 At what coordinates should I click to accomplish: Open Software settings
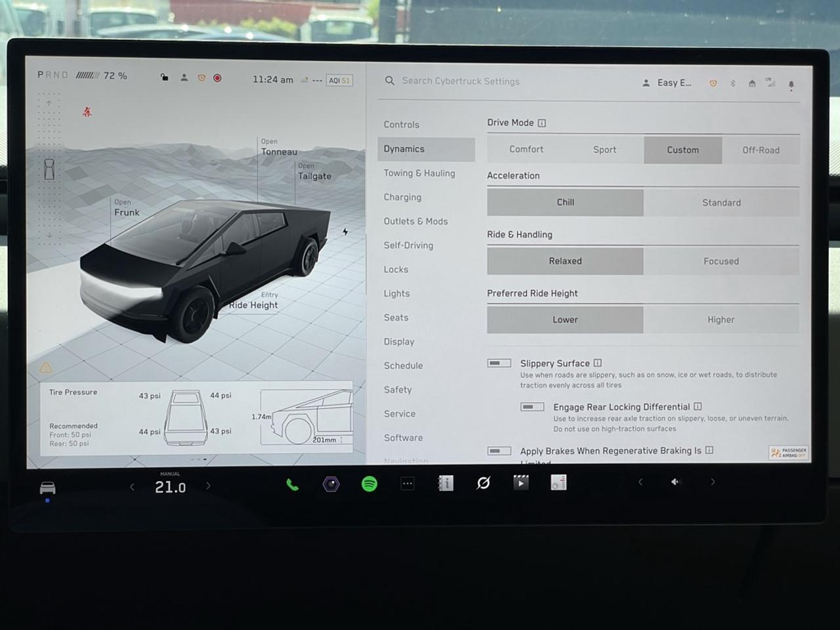coord(404,438)
